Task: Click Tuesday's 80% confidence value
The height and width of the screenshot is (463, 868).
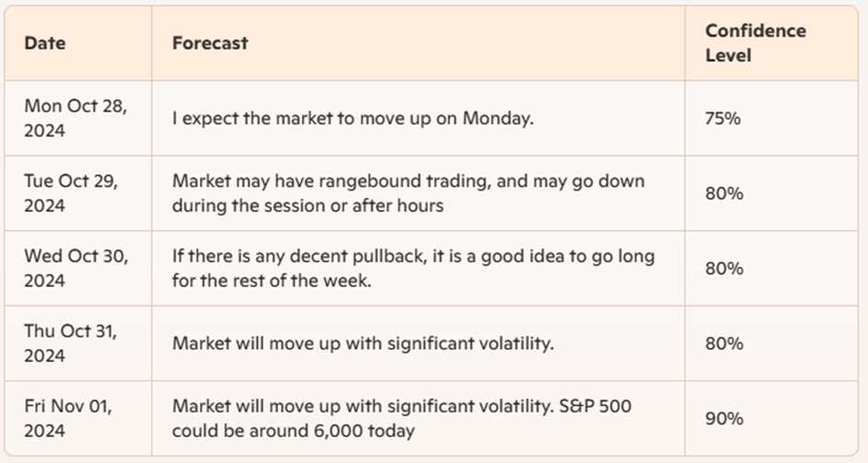Action: click(724, 193)
